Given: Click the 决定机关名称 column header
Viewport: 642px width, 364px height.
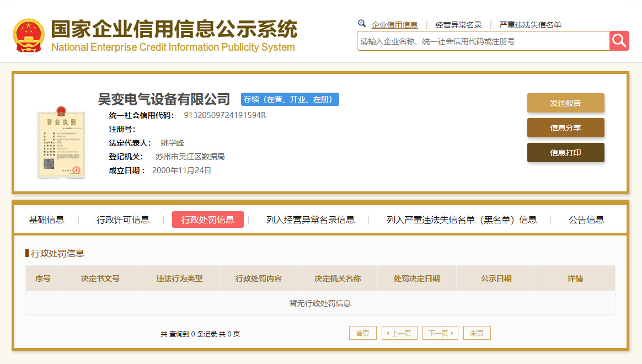Looking at the screenshot, I should point(338,279).
